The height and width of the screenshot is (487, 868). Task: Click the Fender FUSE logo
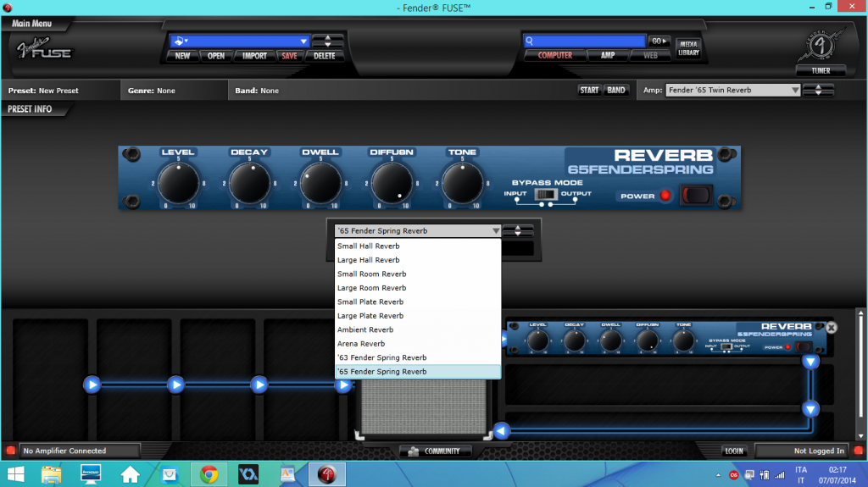[x=44, y=49]
